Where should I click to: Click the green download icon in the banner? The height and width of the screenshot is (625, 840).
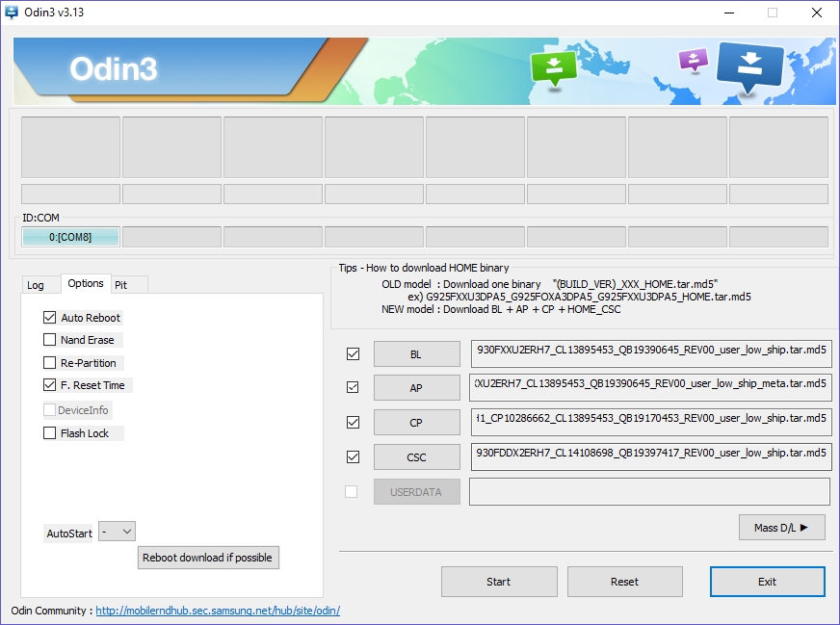(x=553, y=68)
